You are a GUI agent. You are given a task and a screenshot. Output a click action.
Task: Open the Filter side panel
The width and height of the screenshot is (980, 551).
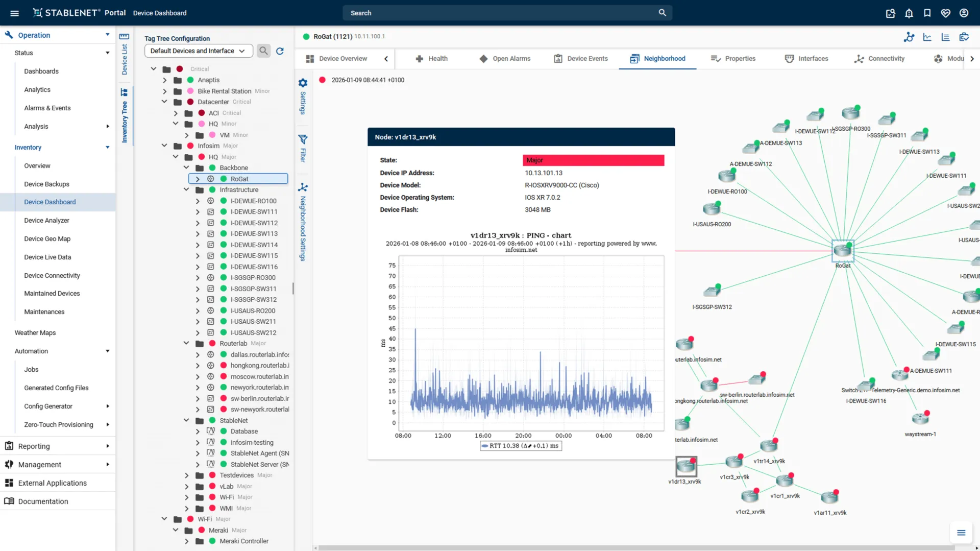tap(303, 148)
